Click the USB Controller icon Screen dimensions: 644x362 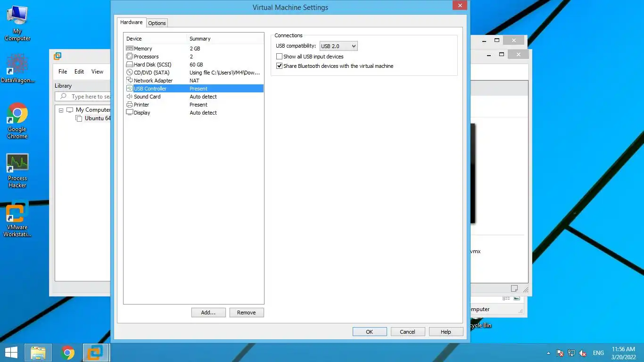[x=130, y=89]
